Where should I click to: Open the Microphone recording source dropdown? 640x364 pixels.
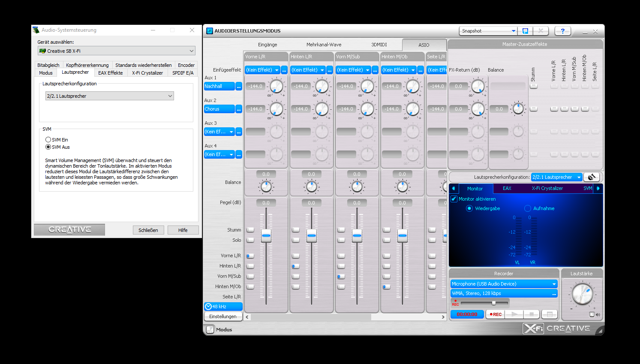(504, 284)
